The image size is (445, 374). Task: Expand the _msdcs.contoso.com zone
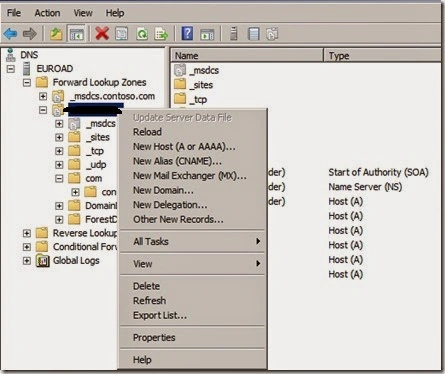pos(43,96)
